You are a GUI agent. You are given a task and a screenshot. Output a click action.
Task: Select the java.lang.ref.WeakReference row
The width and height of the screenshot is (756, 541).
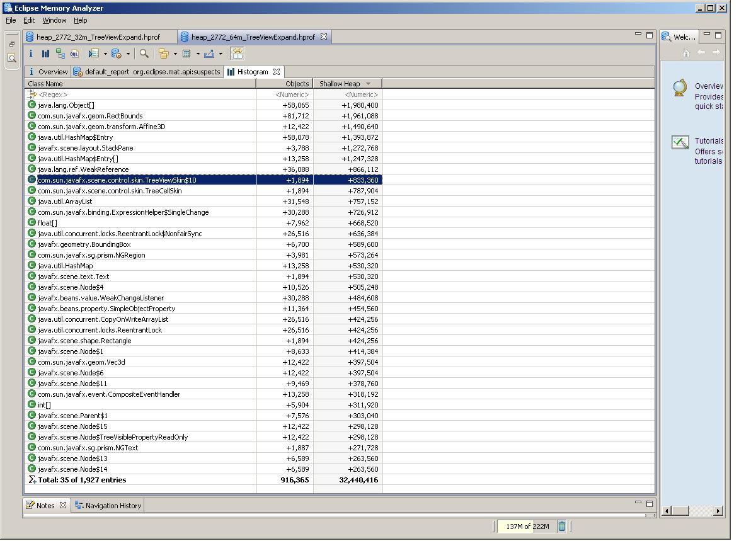[83, 169]
